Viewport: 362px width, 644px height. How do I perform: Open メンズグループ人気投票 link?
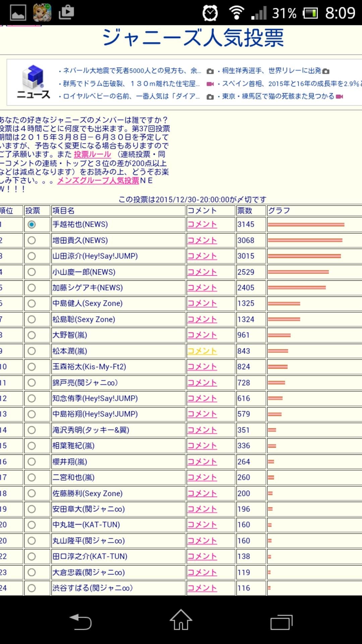coord(98,180)
